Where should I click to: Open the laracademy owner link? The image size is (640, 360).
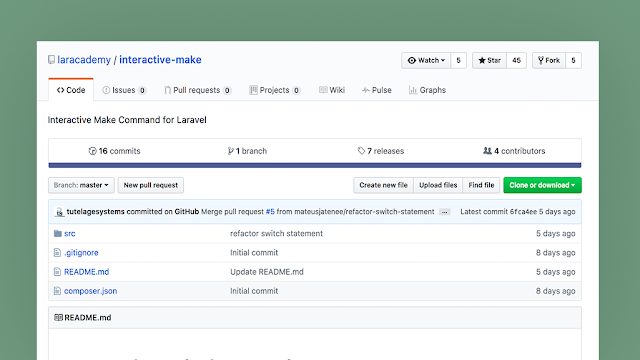(x=84, y=60)
